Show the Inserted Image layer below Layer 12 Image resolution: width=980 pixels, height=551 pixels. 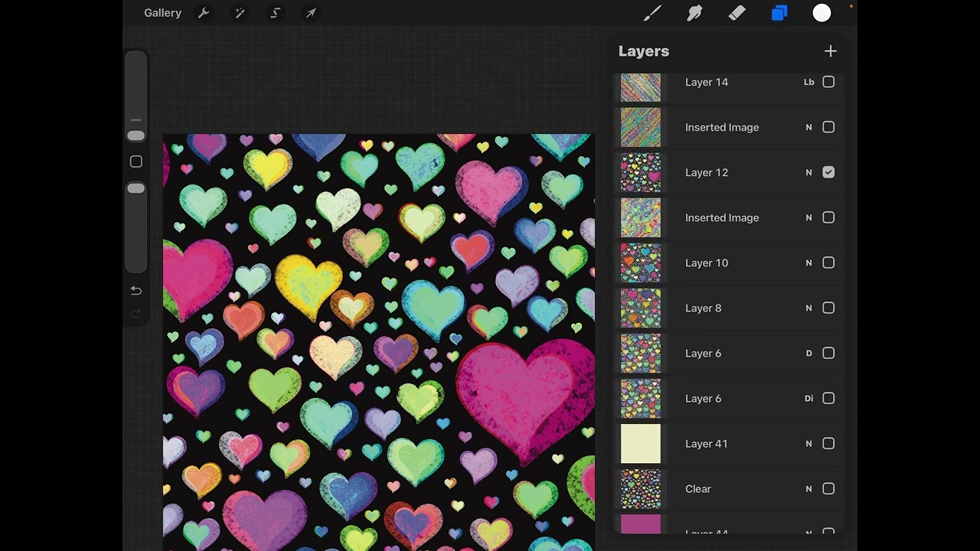tap(828, 217)
